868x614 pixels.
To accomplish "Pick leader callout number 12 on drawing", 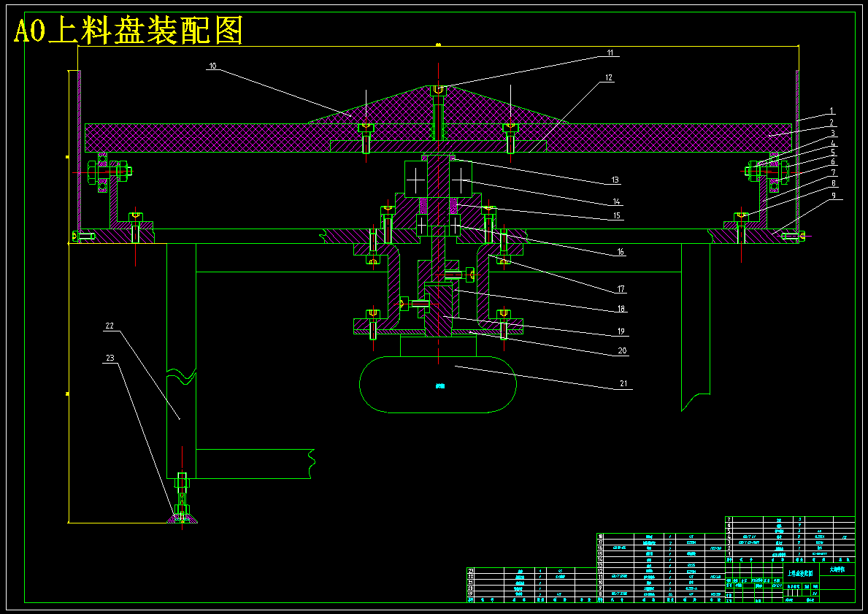I will pos(609,78).
